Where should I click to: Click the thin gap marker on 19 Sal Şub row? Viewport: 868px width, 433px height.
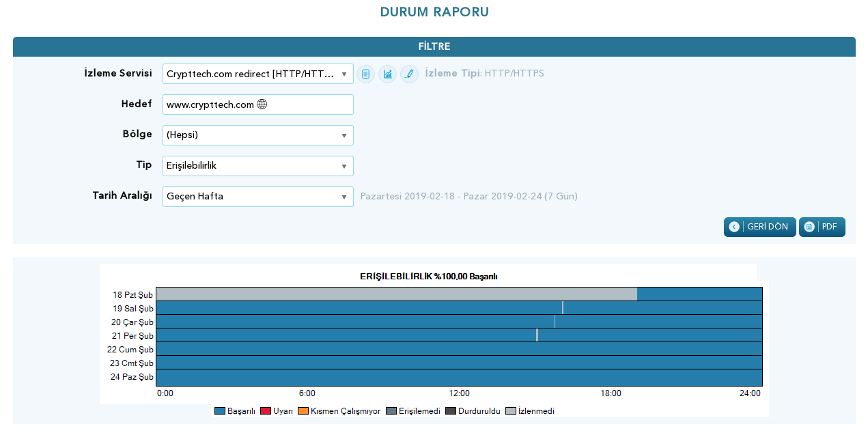(x=563, y=308)
